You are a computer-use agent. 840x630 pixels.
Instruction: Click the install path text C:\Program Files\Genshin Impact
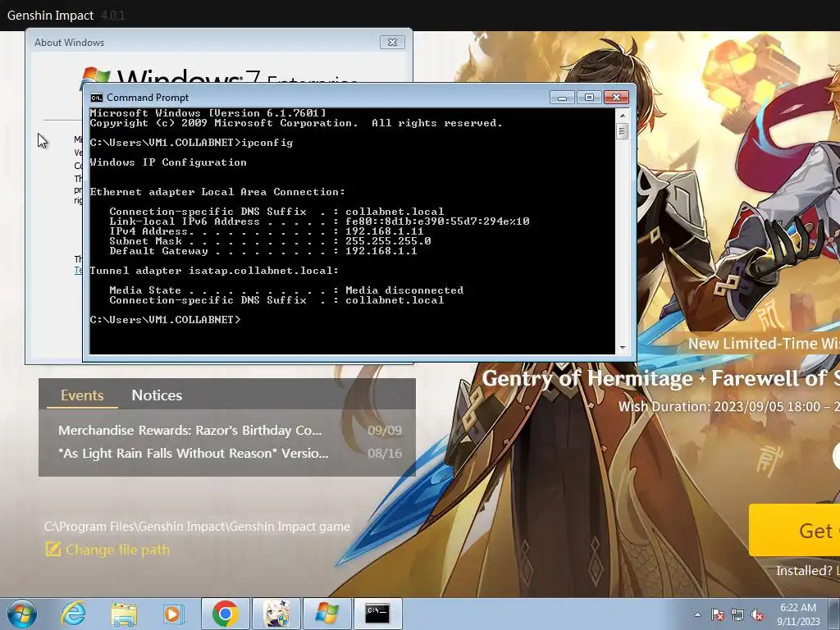[197, 527]
